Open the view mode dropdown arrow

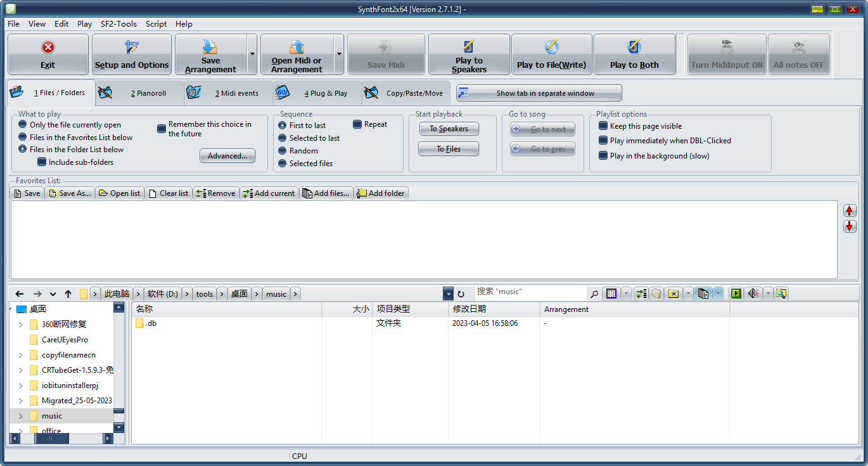pos(626,294)
